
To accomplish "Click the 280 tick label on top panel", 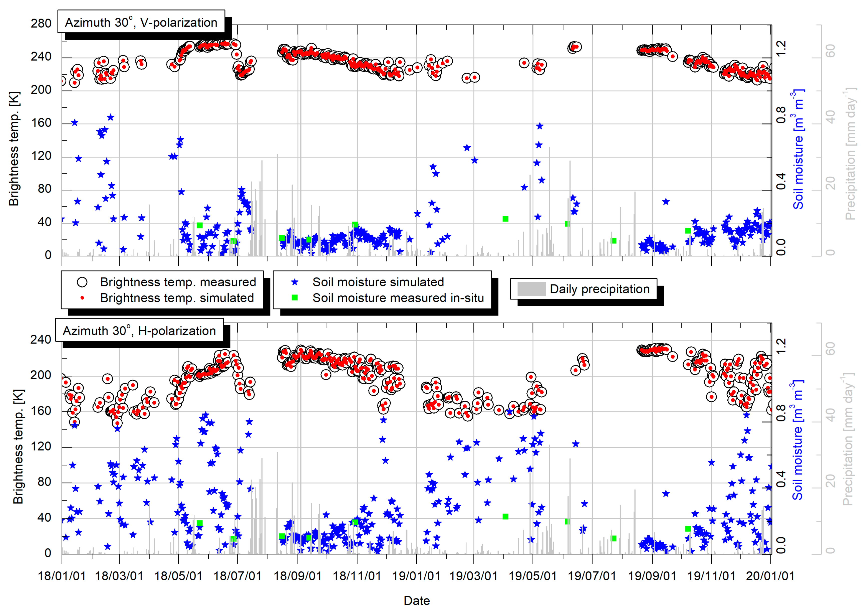I will (x=41, y=23).
